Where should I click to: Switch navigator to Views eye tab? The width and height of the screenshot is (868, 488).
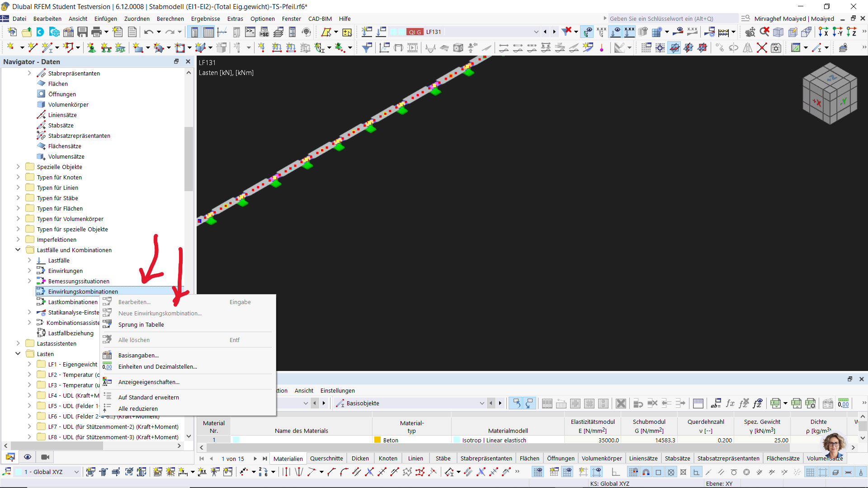point(28,457)
